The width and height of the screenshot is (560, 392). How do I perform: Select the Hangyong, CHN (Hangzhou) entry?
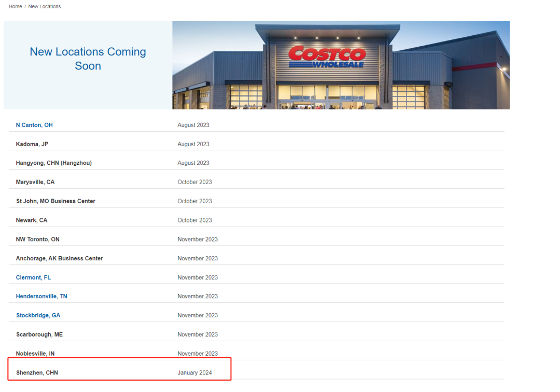(53, 163)
